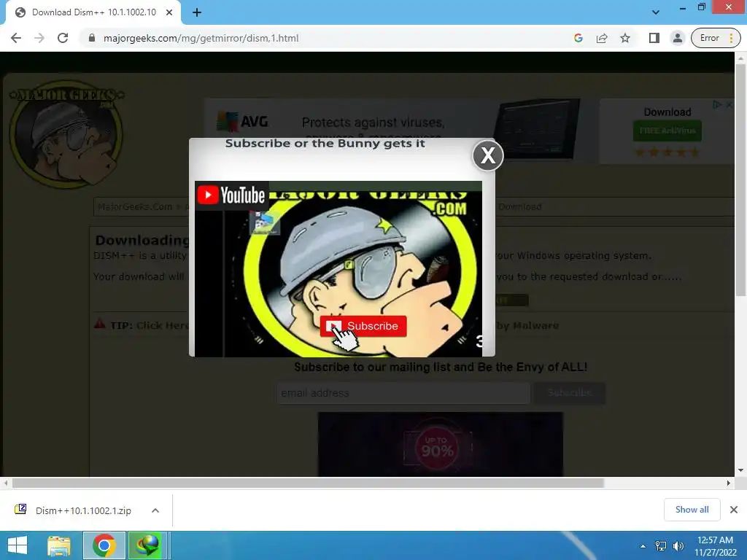
Task: Click the scroll right arrow
Action: pos(729,483)
